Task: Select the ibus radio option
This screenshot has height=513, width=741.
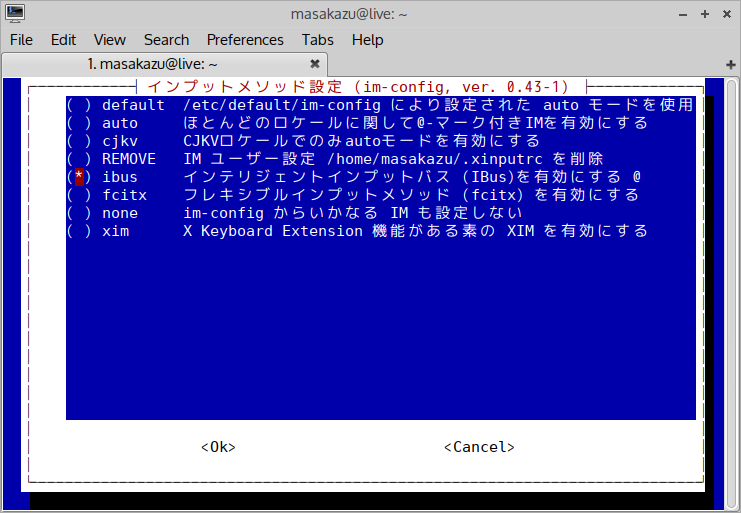Action: click(x=79, y=177)
